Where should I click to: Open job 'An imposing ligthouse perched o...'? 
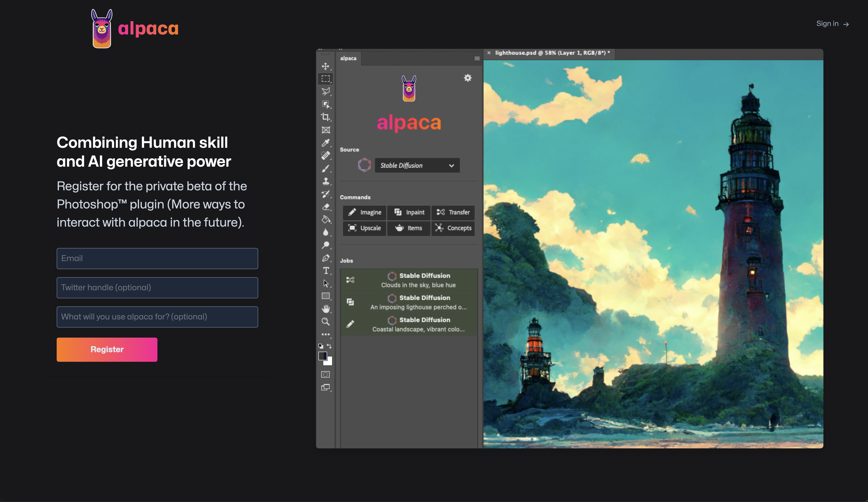click(409, 302)
